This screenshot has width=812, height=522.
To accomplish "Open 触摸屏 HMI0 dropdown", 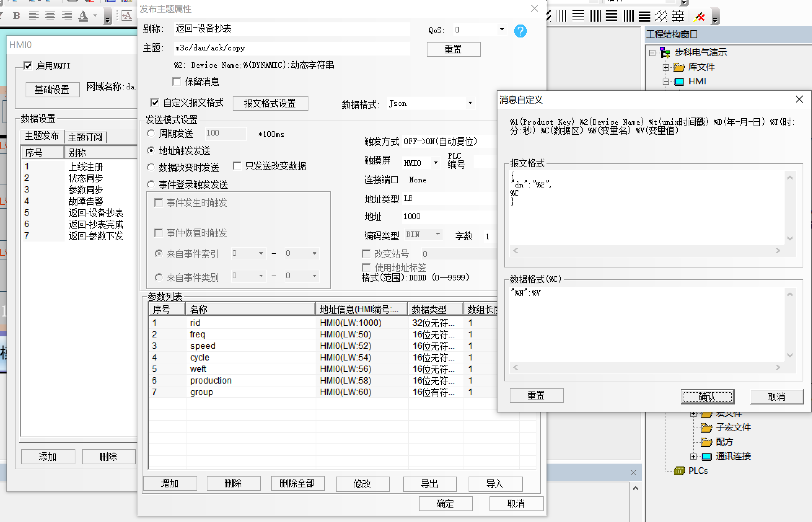I will (x=436, y=163).
